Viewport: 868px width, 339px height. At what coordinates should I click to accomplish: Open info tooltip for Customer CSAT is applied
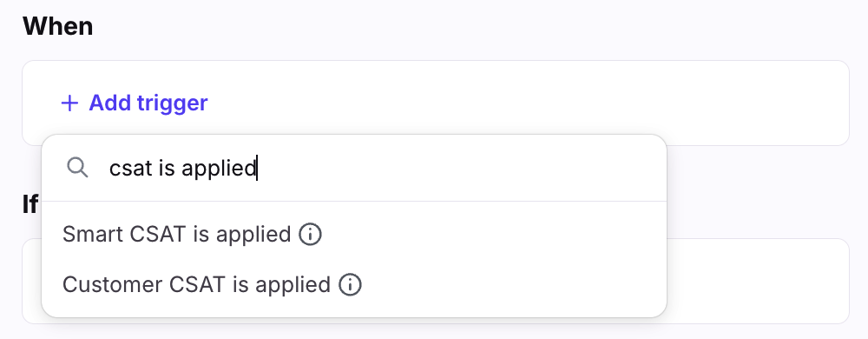(350, 285)
